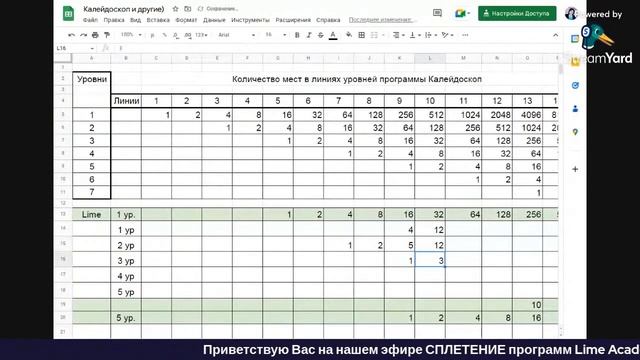Open the Расширения menu
Image resolution: width=640 pixels, height=360 pixels.
(293, 20)
